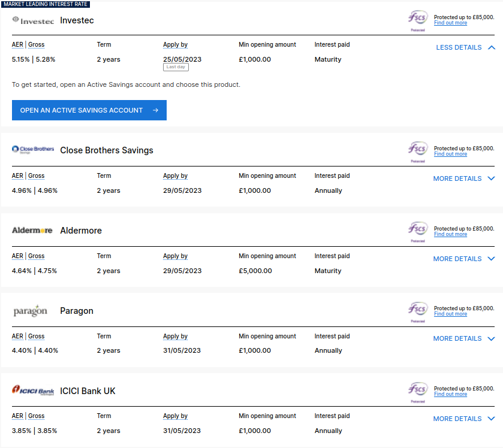Open Find out more link for Paragon
This screenshot has width=503, height=448.
pos(450,314)
